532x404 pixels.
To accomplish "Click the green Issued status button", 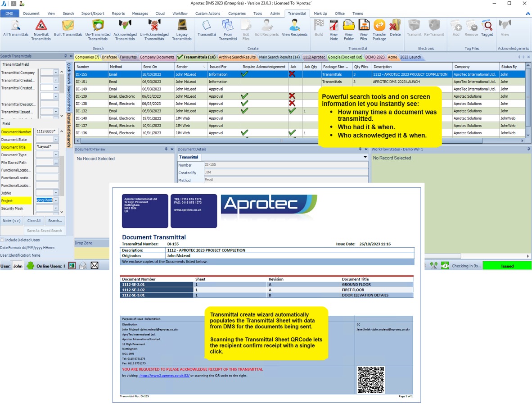I will coord(507,266).
